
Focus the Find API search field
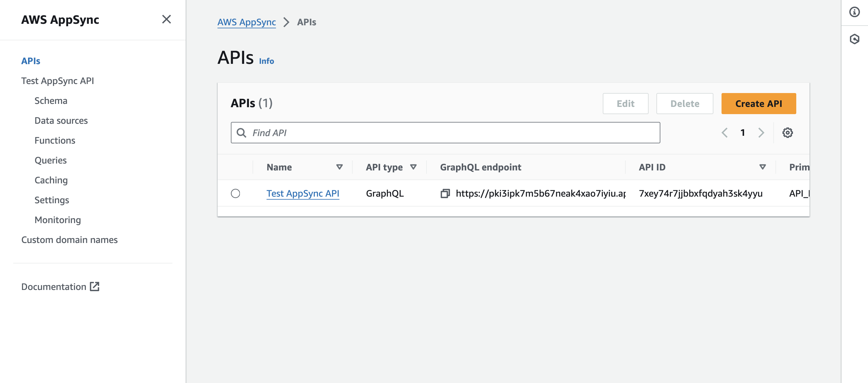(445, 132)
